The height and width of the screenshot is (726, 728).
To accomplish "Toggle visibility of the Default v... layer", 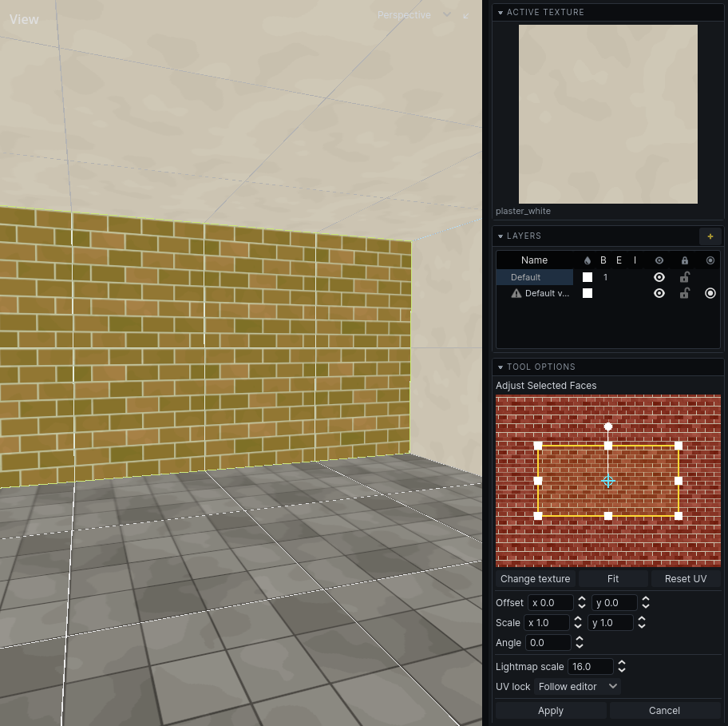I will pos(659,293).
